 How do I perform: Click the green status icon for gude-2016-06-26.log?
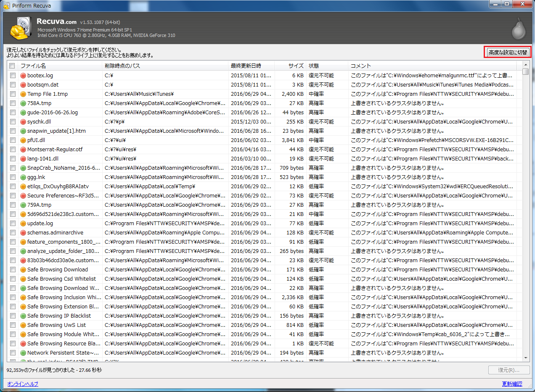pyautogui.click(x=23, y=113)
